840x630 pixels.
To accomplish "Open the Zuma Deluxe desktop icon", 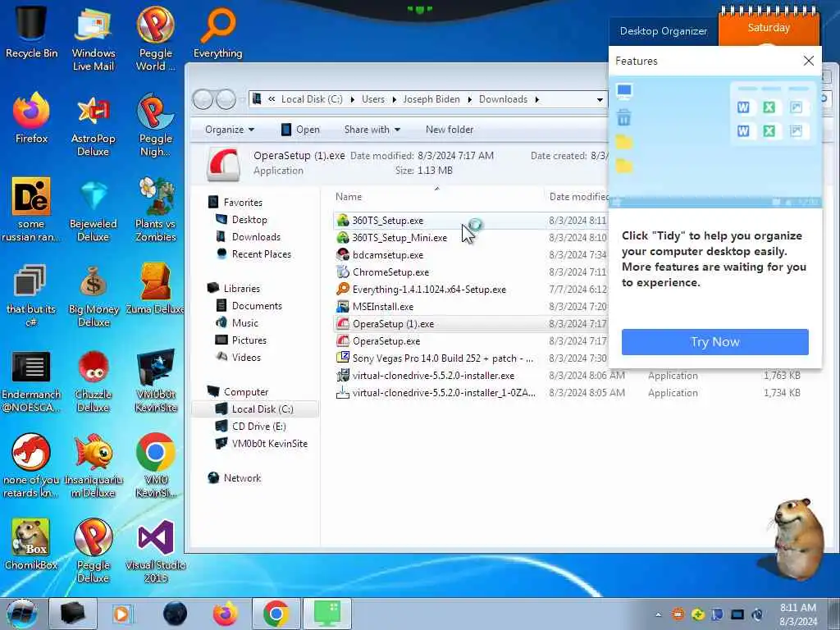I will 155,288.
